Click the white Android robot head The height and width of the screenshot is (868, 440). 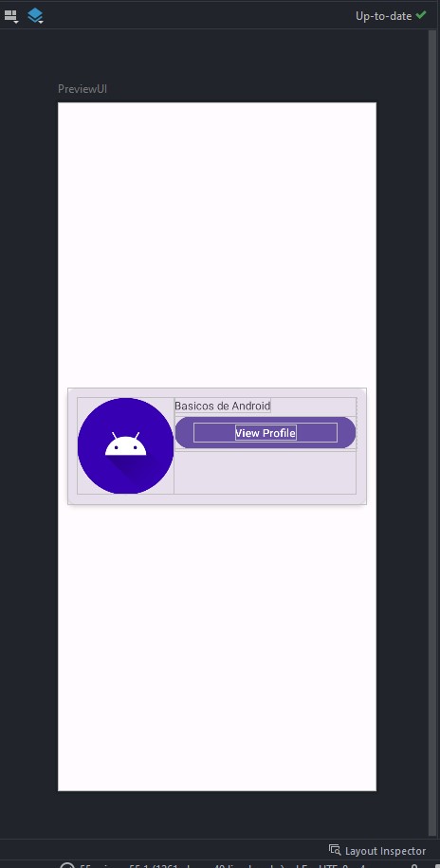pos(126,444)
